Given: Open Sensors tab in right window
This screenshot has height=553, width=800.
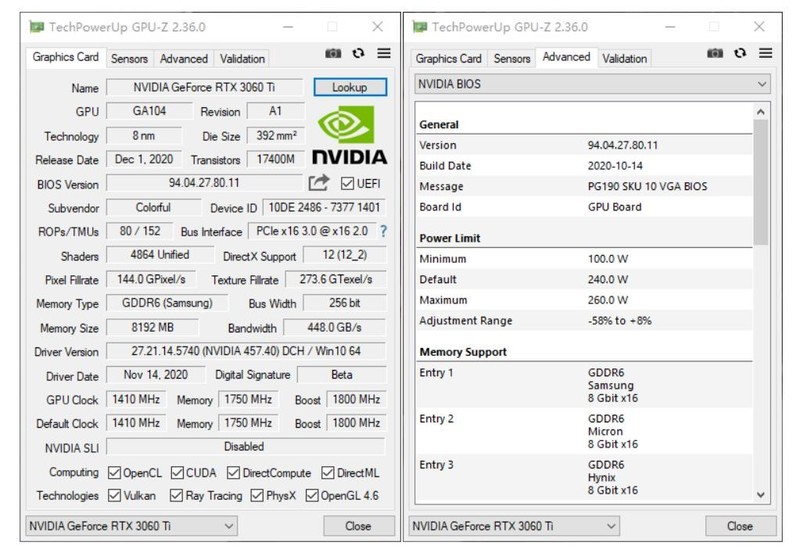Looking at the screenshot, I should point(512,59).
